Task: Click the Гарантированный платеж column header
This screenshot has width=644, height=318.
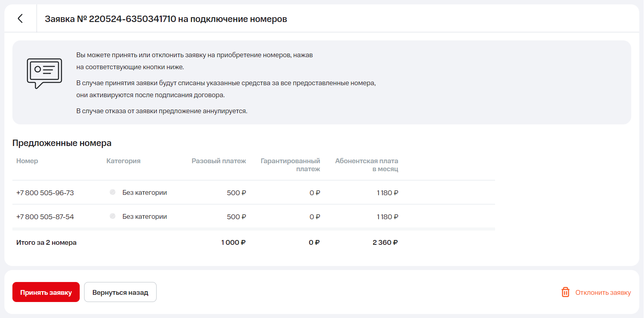Action: 290,165
